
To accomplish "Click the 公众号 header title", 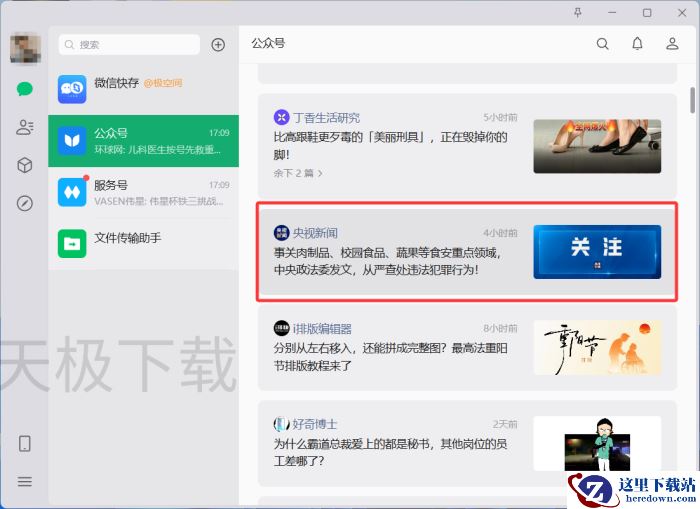I will 268,43.
